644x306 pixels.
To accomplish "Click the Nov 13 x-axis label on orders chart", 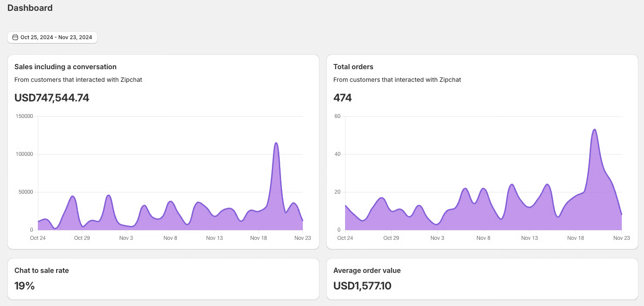I will click(x=530, y=238).
